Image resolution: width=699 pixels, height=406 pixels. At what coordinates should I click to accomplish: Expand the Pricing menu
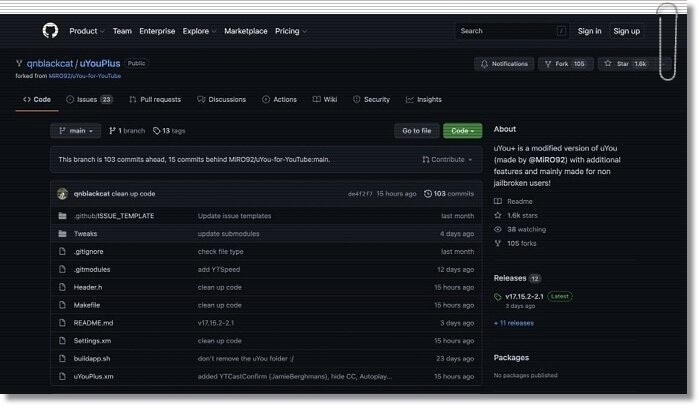click(x=291, y=31)
